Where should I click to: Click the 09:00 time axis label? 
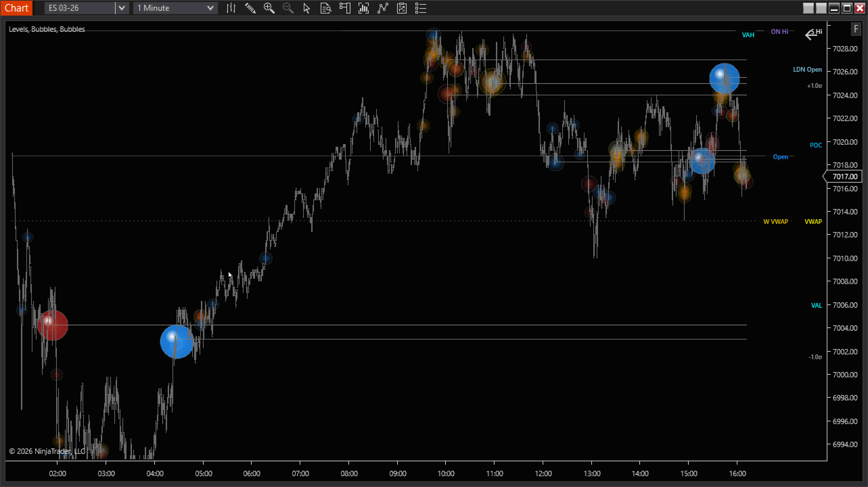tap(397, 473)
